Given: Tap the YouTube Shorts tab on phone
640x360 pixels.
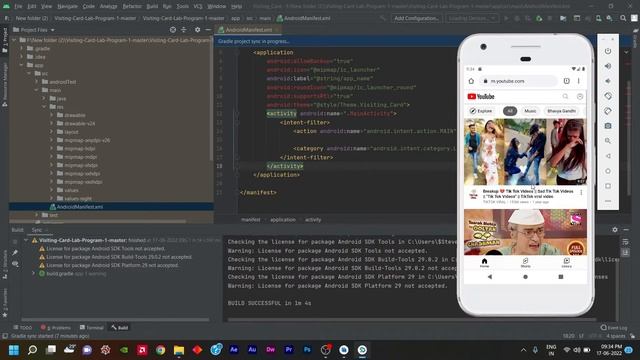Looking at the screenshot, I should [525, 262].
